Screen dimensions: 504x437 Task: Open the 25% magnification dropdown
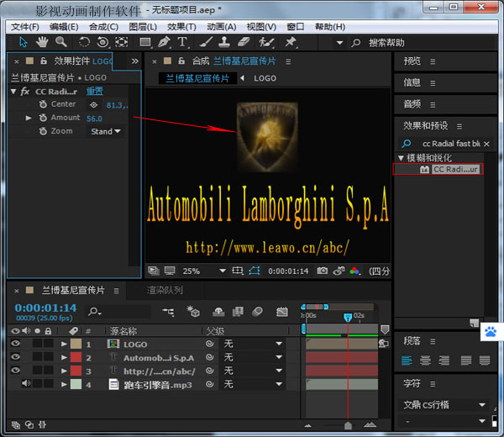(223, 271)
